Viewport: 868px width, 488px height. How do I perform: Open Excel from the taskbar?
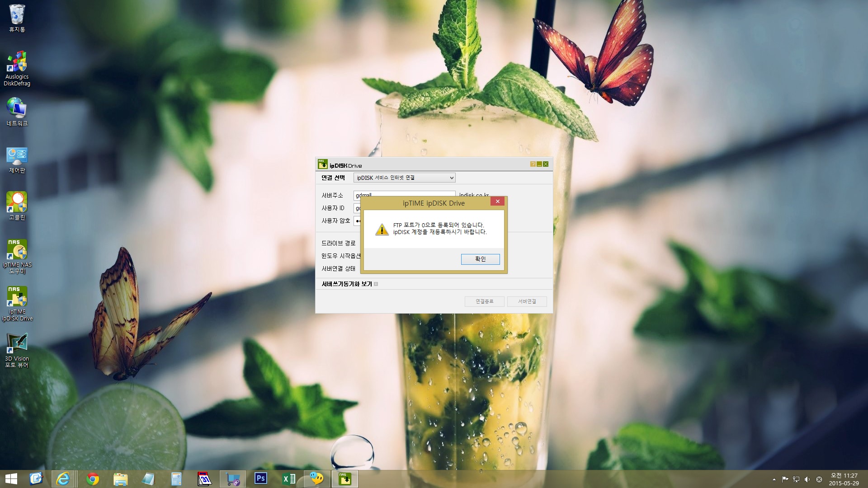click(289, 479)
